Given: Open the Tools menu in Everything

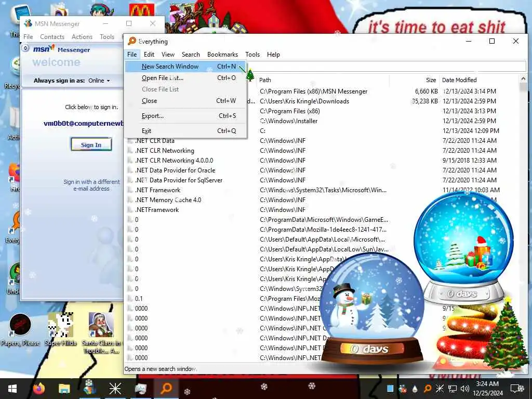Looking at the screenshot, I should coord(252,54).
